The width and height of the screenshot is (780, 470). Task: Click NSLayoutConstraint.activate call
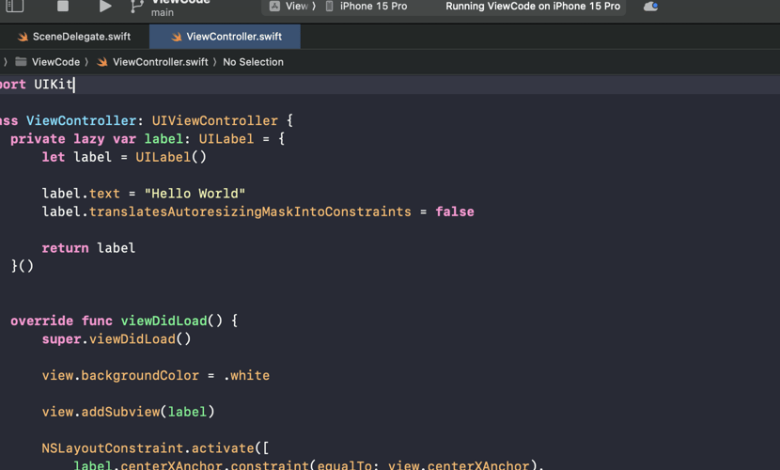155,448
